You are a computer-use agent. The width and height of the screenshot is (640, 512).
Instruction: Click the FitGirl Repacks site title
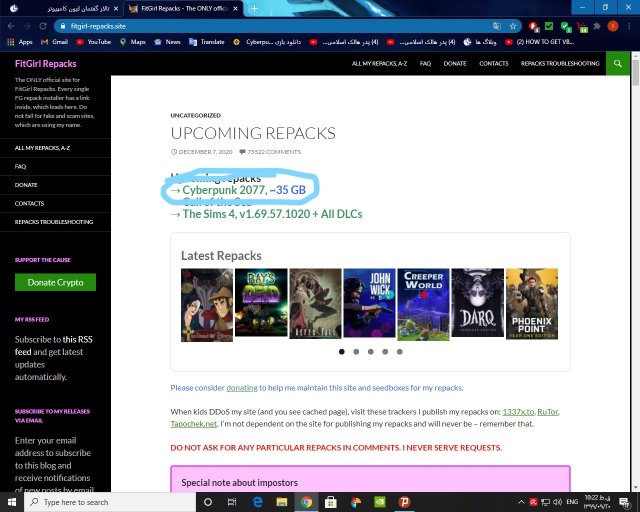[46, 63]
